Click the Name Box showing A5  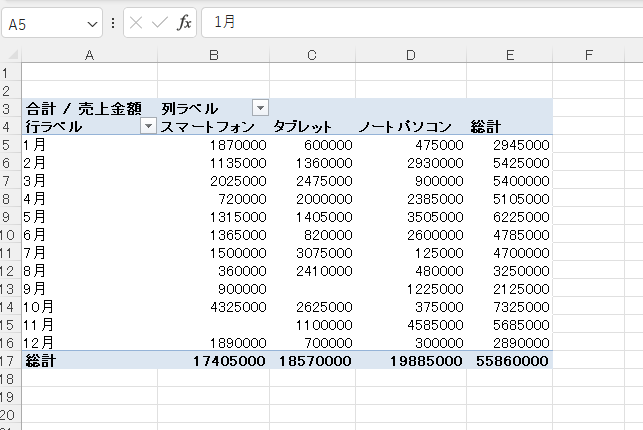click(52, 24)
